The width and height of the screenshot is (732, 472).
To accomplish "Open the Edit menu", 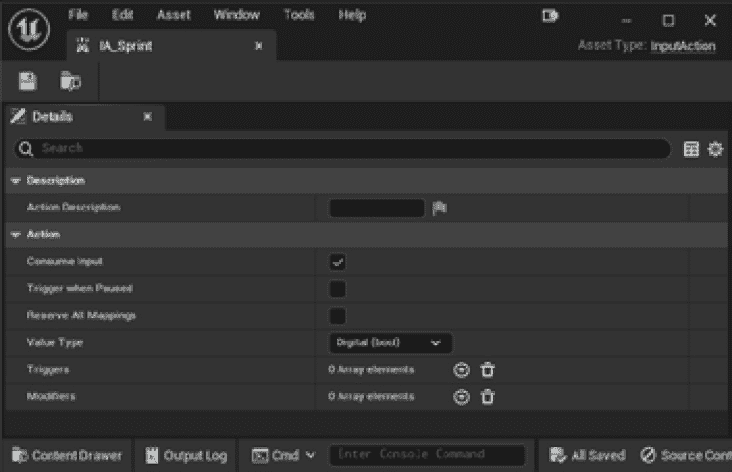I will tap(122, 15).
